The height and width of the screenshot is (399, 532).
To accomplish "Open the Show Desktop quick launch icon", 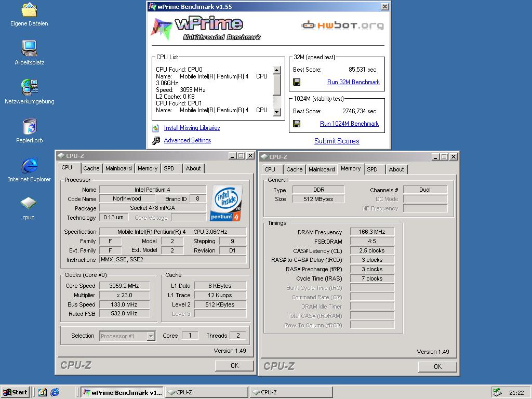I will [43, 392].
